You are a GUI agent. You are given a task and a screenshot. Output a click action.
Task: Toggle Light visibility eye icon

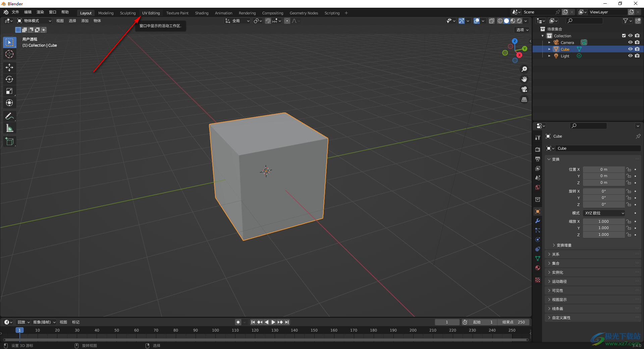tap(630, 56)
